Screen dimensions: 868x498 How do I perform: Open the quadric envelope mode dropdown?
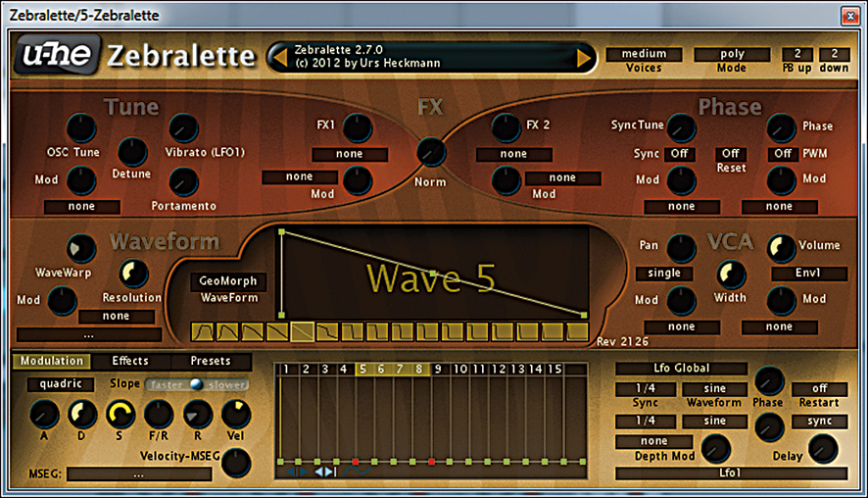(x=60, y=384)
